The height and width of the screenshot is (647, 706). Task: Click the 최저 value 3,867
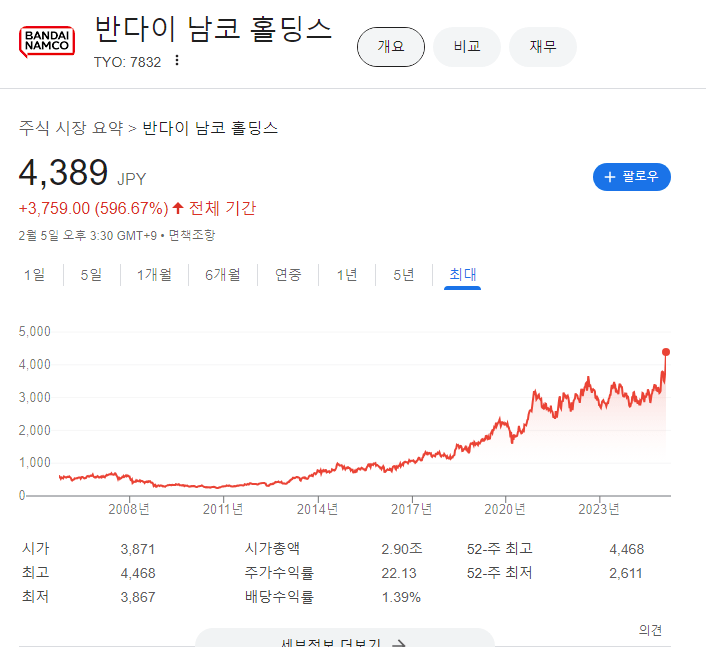138,597
